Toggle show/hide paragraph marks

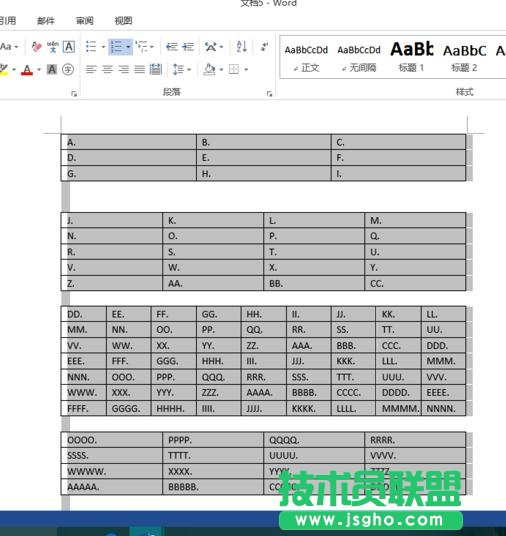pyautogui.click(x=264, y=46)
